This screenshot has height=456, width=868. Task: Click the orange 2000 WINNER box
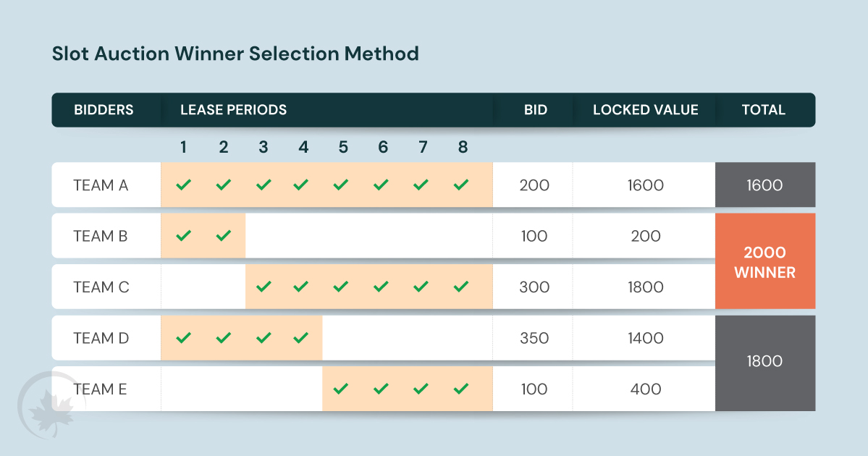click(x=765, y=262)
